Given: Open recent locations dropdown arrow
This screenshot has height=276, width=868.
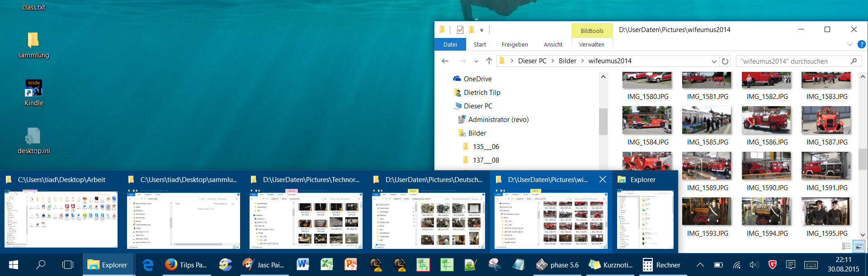Looking at the screenshot, I should [476, 61].
